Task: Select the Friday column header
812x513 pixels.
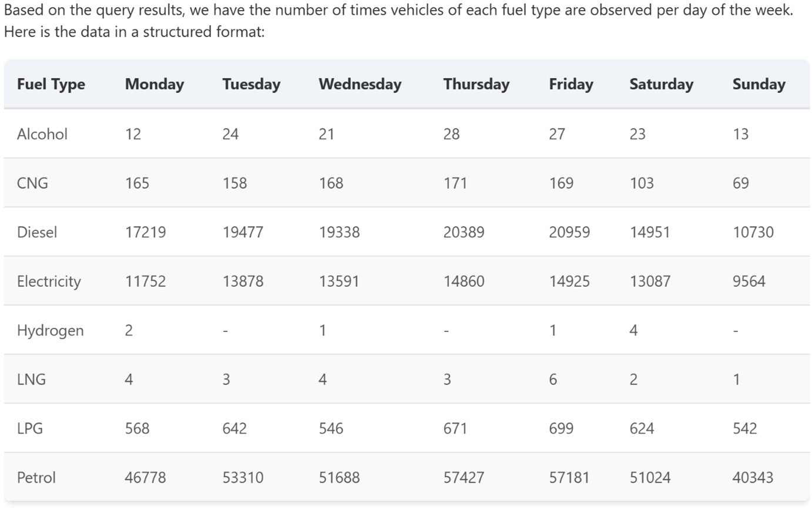Action: pos(571,84)
